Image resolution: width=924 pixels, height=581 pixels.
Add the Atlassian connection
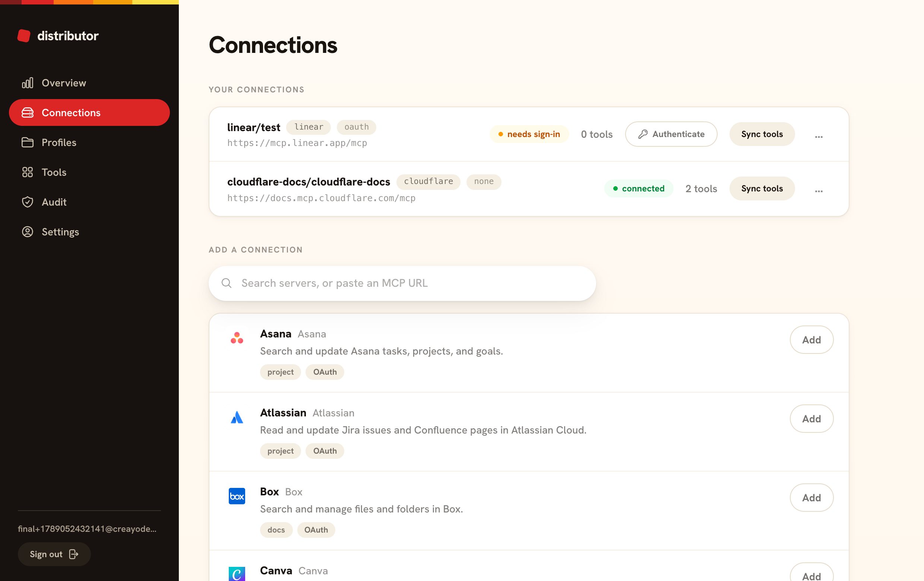811,419
